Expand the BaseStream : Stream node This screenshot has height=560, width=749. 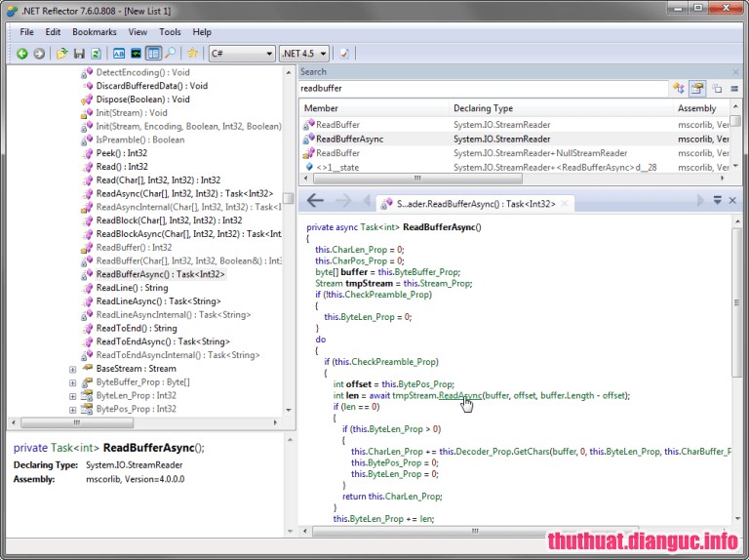tap(72, 370)
